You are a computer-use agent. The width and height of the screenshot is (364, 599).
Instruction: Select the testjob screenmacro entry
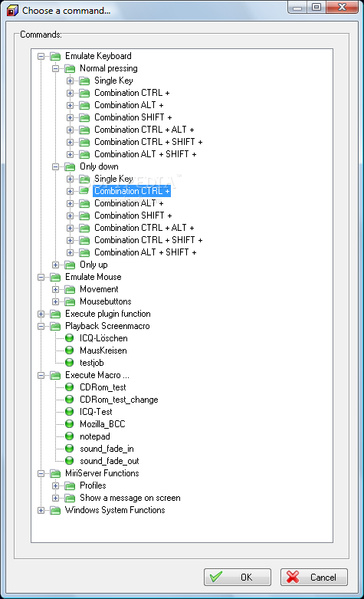click(91, 363)
